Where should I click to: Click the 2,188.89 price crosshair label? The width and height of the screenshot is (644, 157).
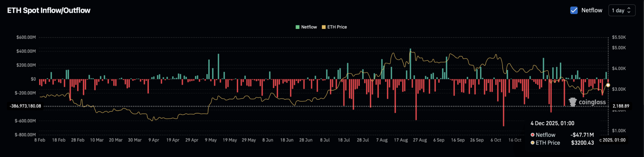[621, 106]
